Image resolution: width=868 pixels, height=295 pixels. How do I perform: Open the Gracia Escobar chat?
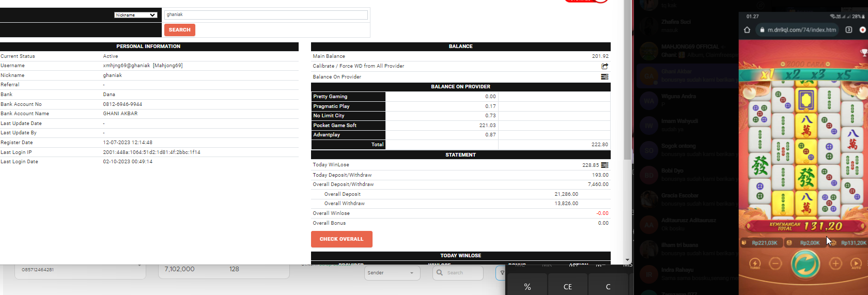point(687,199)
